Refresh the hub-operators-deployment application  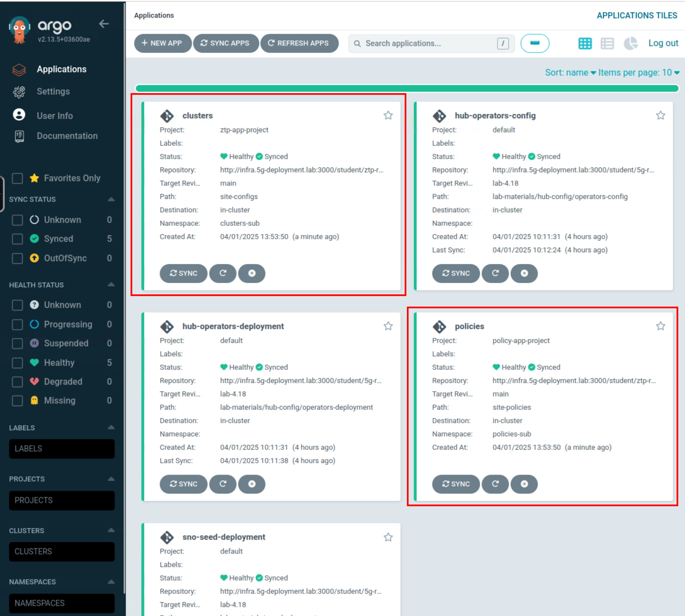pos(223,484)
